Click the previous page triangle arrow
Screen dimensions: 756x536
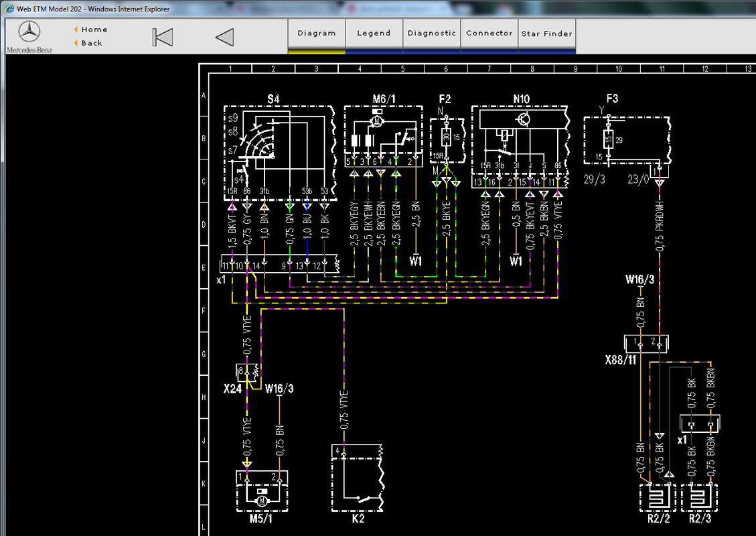225,37
